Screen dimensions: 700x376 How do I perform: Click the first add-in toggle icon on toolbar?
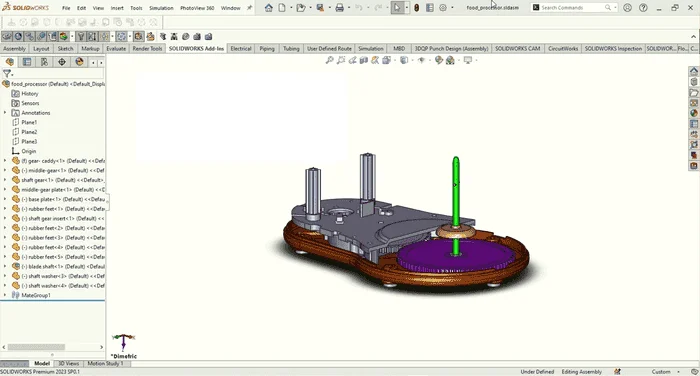click(x=7, y=37)
